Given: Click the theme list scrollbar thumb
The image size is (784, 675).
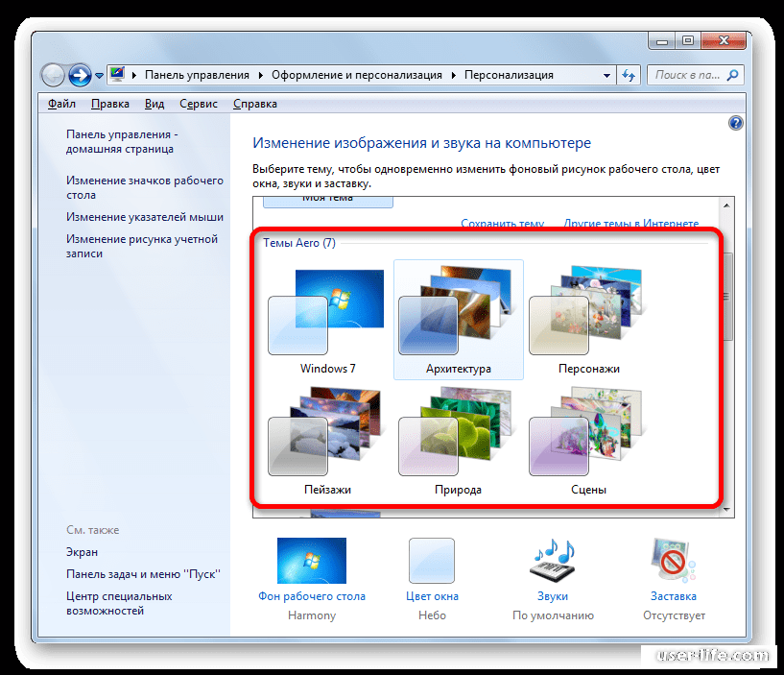Looking at the screenshot, I should click(x=726, y=297).
